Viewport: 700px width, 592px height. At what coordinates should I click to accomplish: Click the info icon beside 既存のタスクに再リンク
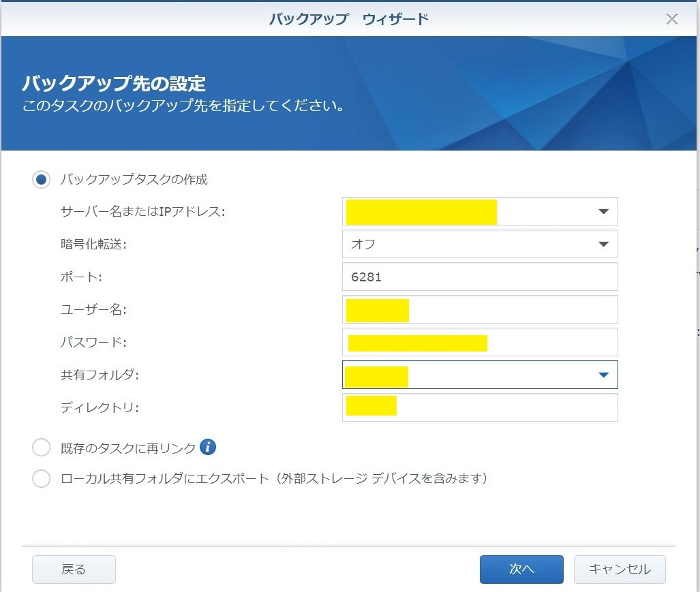tap(208, 448)
